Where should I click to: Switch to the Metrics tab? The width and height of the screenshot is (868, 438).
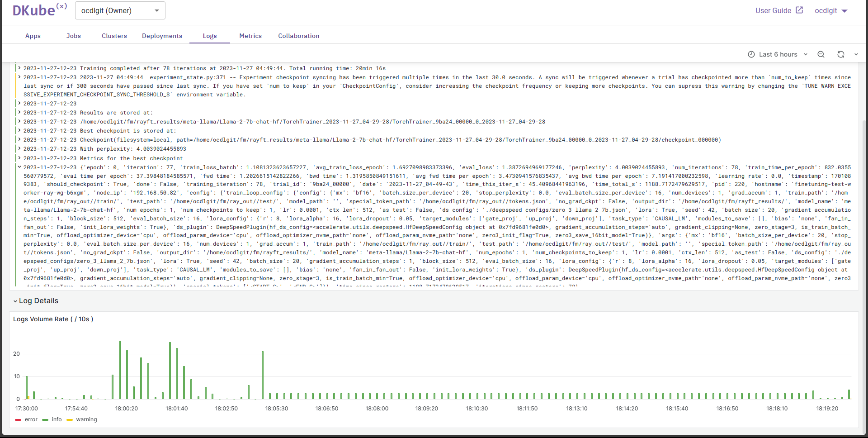click(250, 36)
